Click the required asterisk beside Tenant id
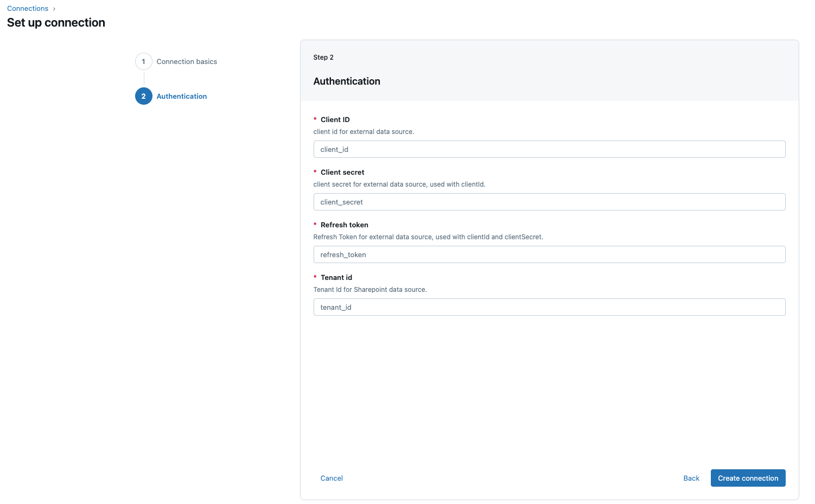The width and height of the screenshot is (815, 504). click(x=315, y=277)
